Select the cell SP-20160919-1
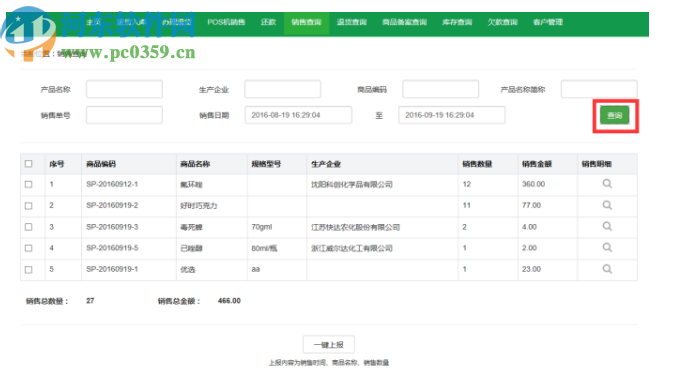This screenshot has height=380, width=676. tap(112, 269)
